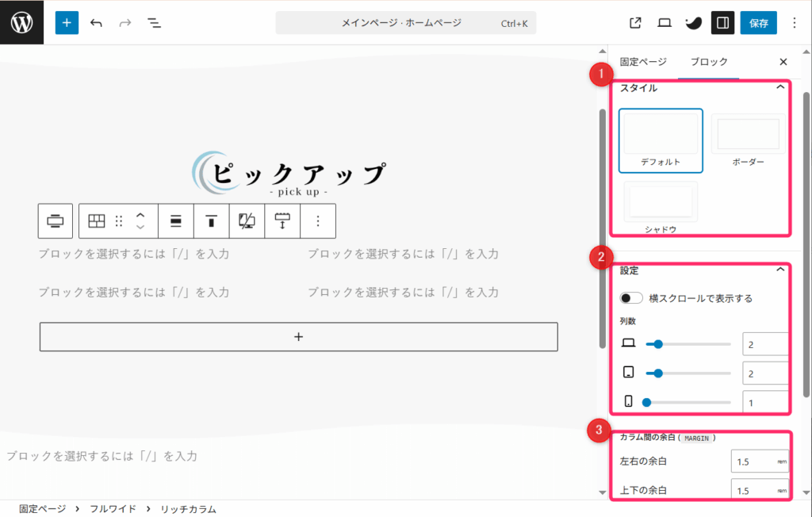The width and height of the screenshot is (812, 517).
Task: Go to リッチカラム in the breadcrumb
Action: [188, 509]
